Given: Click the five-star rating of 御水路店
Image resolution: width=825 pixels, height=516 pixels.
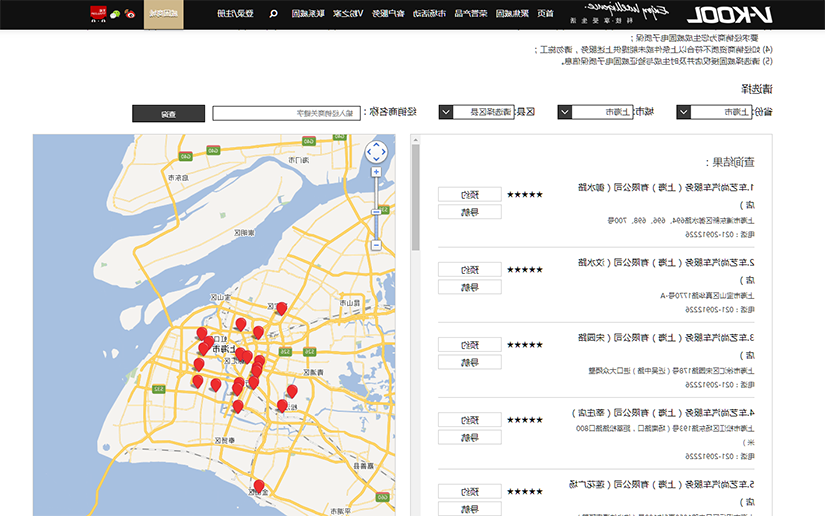Looking at the screenshot, I should click(x=525, y=195).
